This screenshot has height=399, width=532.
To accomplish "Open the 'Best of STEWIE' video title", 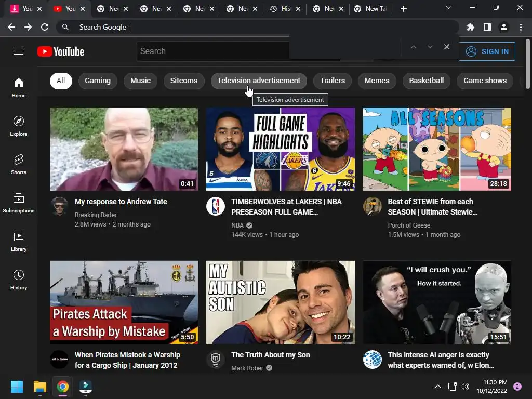I will coord(433,207).
